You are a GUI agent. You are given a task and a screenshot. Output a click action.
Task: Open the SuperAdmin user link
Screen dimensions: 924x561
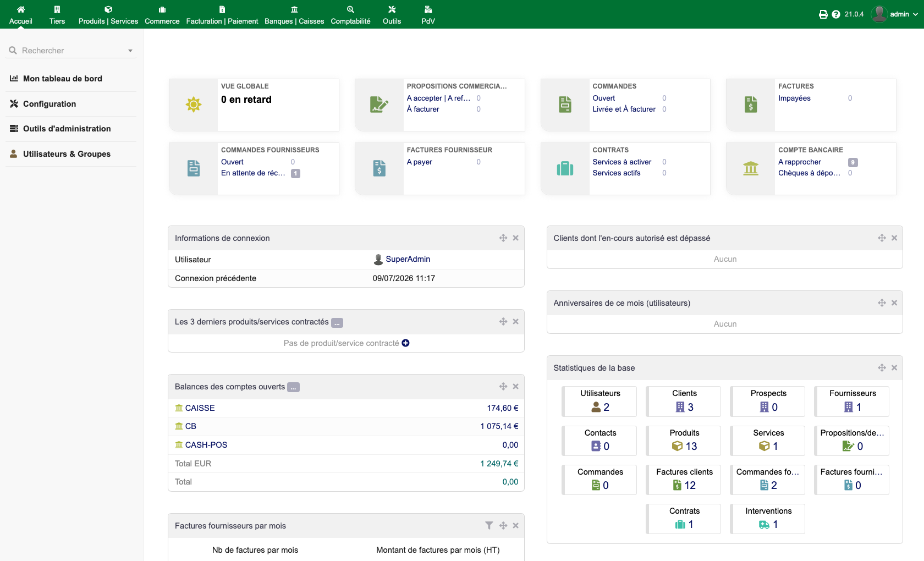[x=408, y=259]
